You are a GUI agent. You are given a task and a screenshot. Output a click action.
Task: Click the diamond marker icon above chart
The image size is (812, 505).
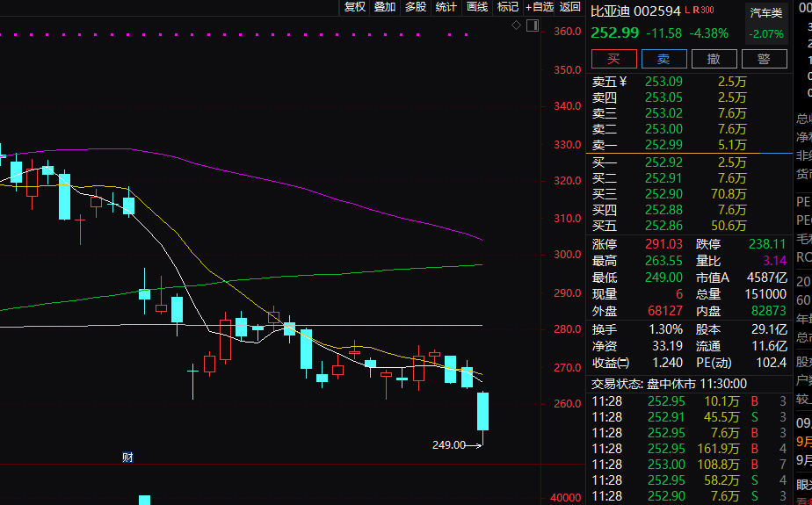516,25
